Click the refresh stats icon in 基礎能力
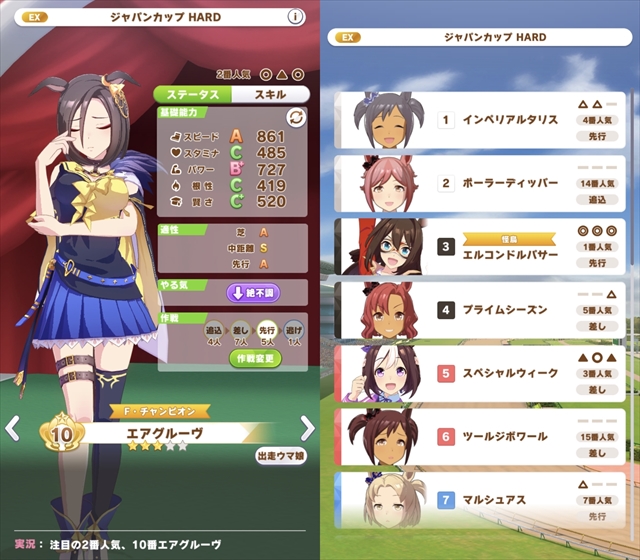Image resolution: width=640 pixels, height=560 pixels. [x=296, y=118]
